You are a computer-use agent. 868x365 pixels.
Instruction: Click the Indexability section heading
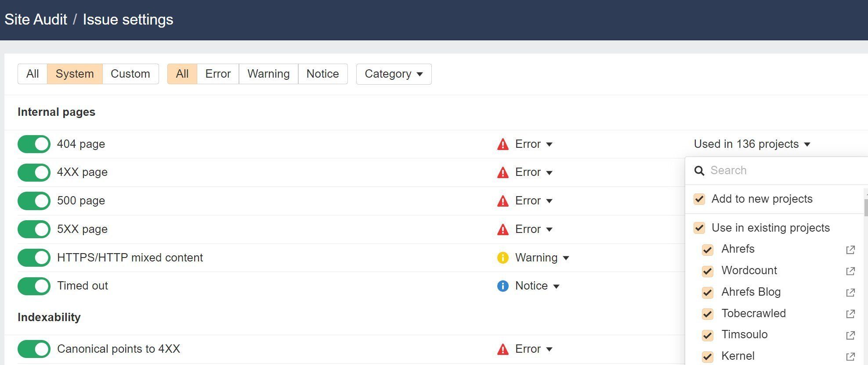(49, 318)
